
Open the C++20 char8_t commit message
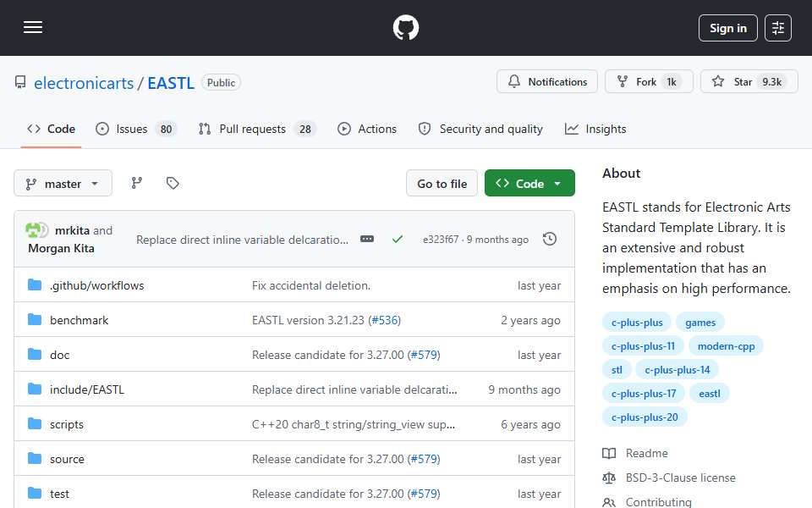point(354,424)
